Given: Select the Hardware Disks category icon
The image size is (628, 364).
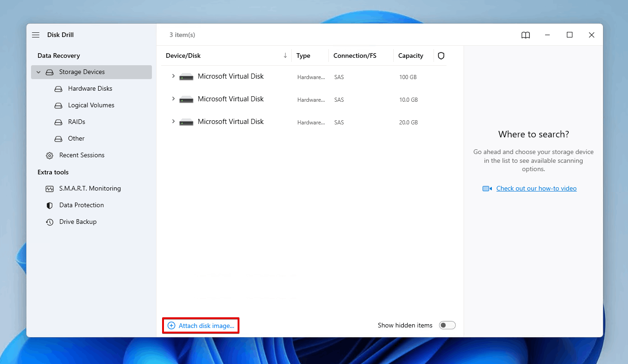Looking at the screenshot, I should tap(57, 88).
